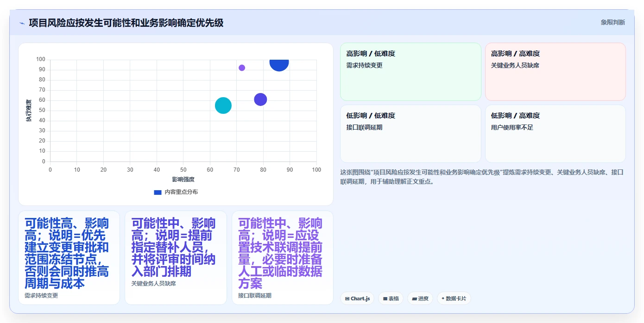644x323 pixels.
Task: Click 关键业务人员缺席 text in pink card
Action: tap(515, 65)
